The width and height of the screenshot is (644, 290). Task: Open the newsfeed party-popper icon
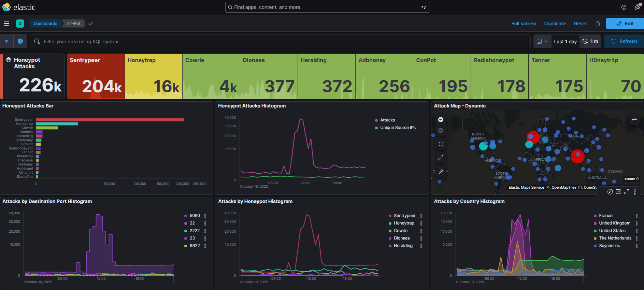(637, 7)
